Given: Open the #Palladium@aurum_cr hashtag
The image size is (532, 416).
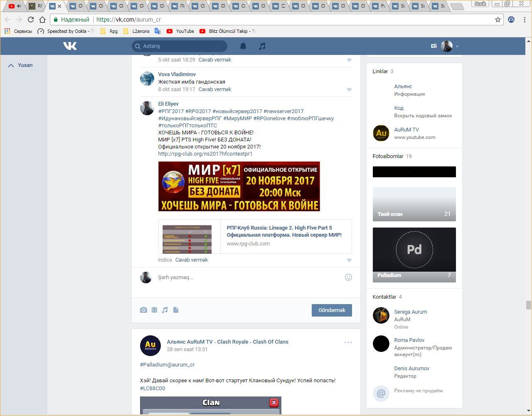Looking at the screenshot, I should (167, 365).
